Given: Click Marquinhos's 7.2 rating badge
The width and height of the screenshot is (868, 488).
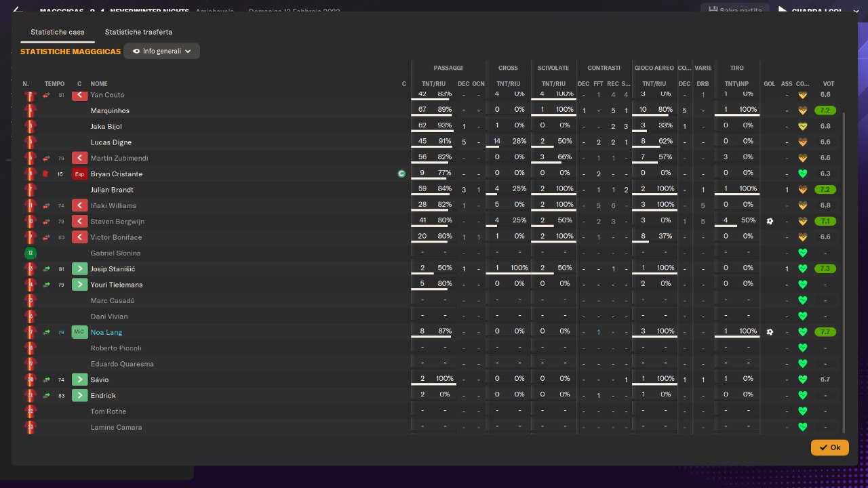Looking at the screenshot, I should tap(825, 110).
